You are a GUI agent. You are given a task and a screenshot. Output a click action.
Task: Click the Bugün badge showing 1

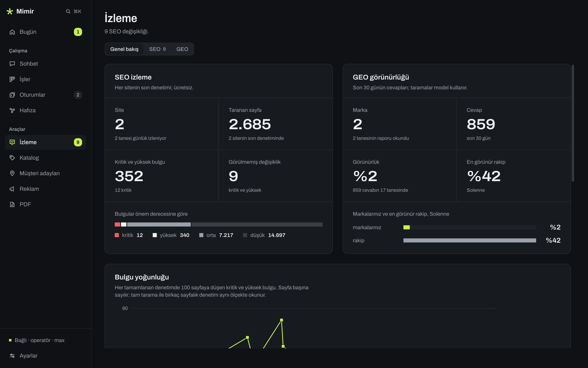click(78, 32)
